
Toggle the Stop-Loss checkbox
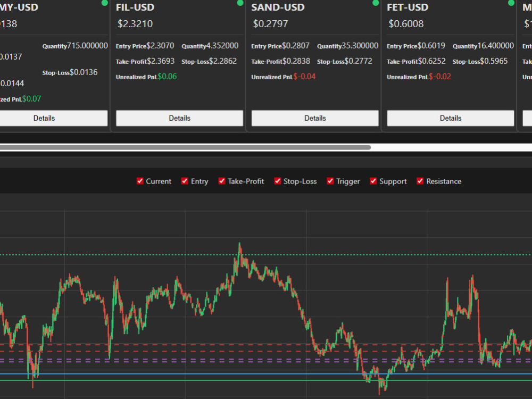(x=278, y=181)
